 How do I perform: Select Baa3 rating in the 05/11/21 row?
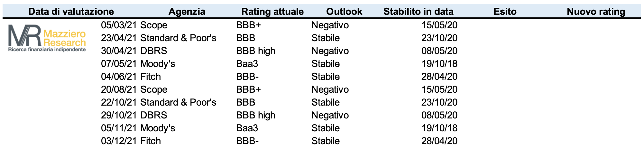pyautogui.click(x=247, y=128)
